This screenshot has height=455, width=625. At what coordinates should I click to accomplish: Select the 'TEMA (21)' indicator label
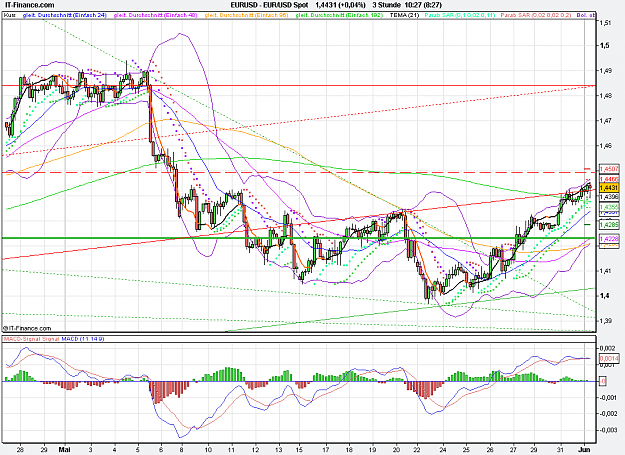point(405,15)
